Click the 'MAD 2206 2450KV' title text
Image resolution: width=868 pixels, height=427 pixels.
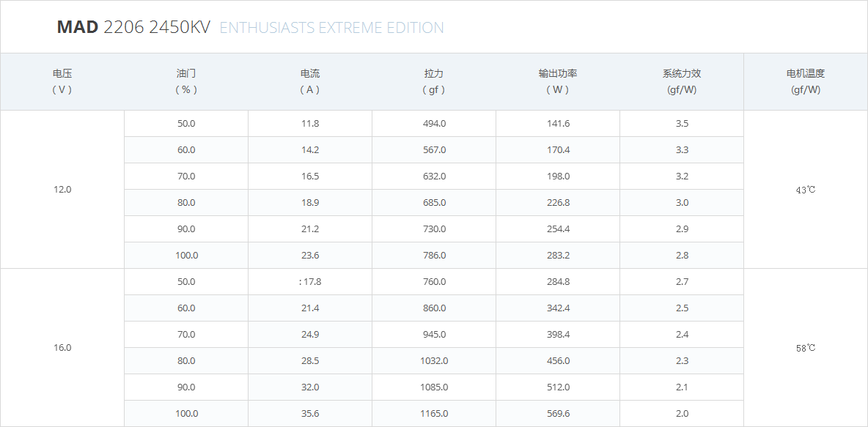click(x=133, y=27)
